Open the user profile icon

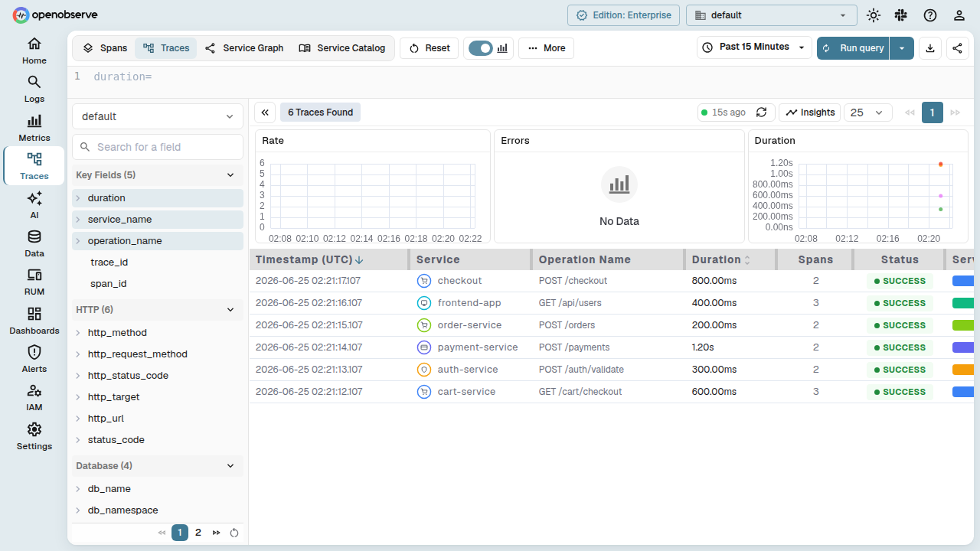click(x=959, y=15)
